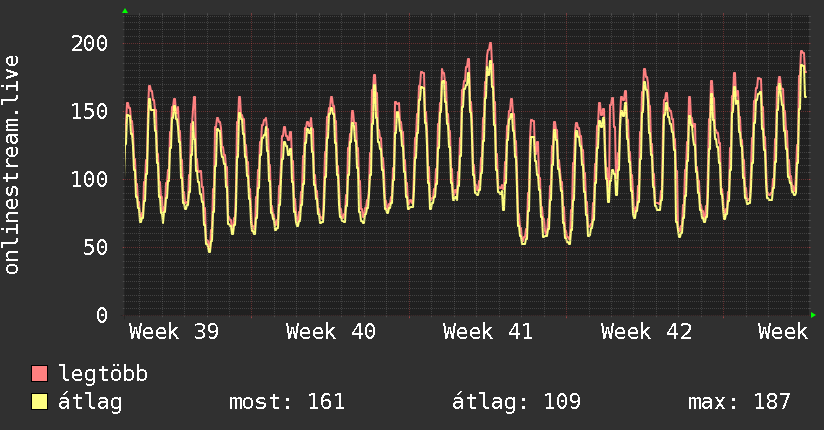Click the Week 40 axis label
Screen dimensions: 824x430
coord(331,332)
